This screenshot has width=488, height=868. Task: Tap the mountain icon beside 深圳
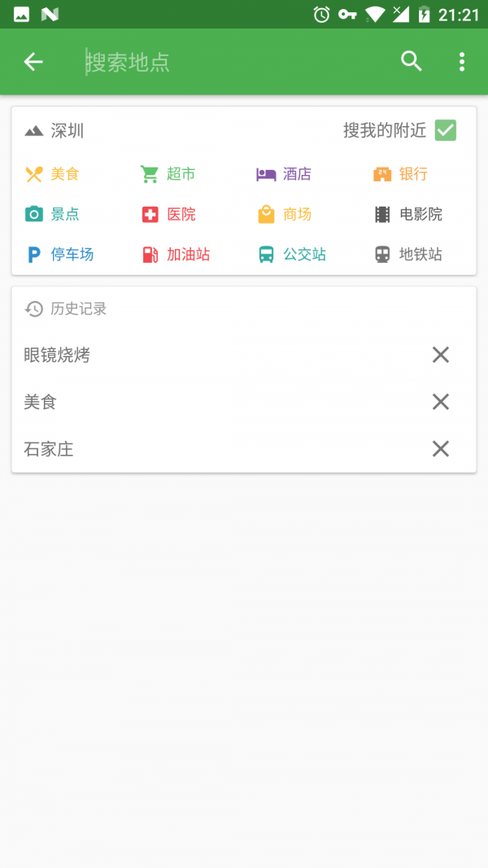coord(33,129)
